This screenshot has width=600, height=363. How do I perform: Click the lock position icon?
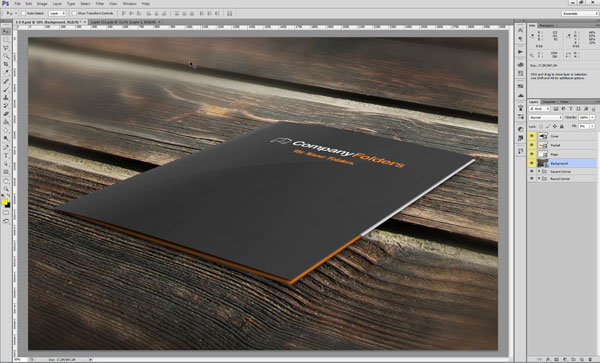click(554, 127)
